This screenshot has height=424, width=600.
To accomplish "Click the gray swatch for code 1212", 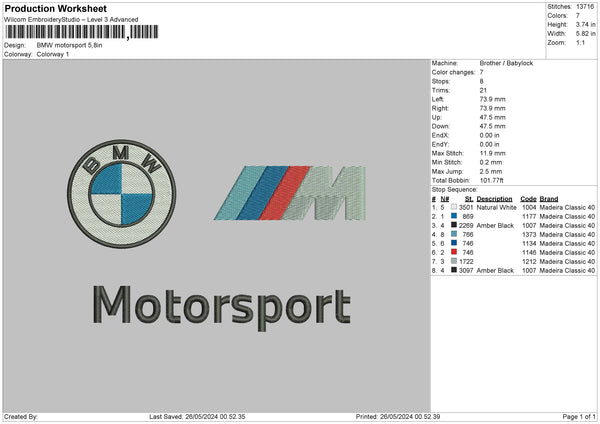I will tap(454, 261).
